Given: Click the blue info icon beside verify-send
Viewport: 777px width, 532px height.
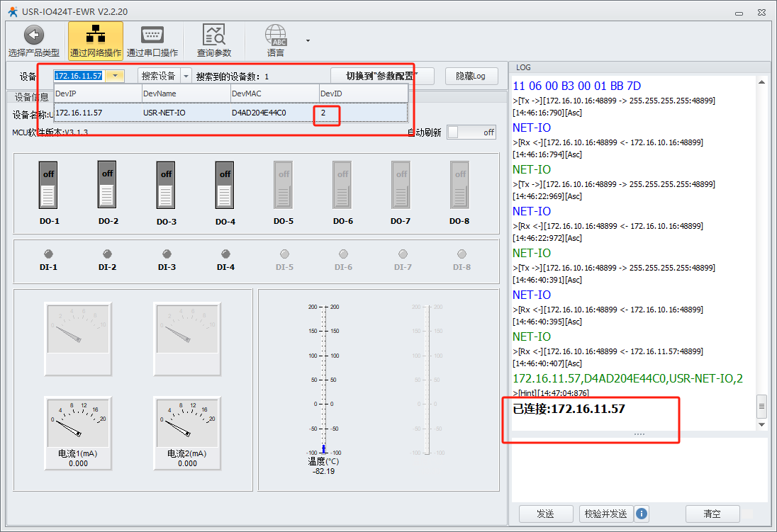Looking at the screenshot, I should [x=642, y=514].
